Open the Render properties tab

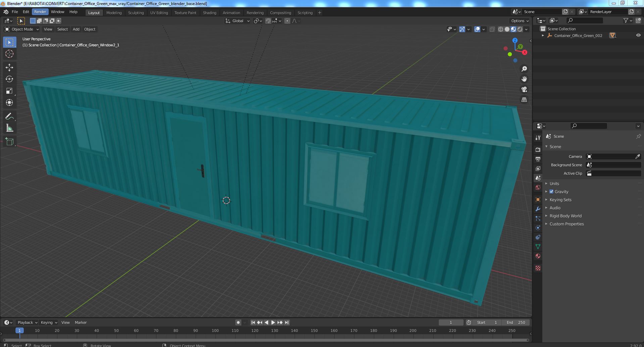pyautogui.click(x=538, y=149)
